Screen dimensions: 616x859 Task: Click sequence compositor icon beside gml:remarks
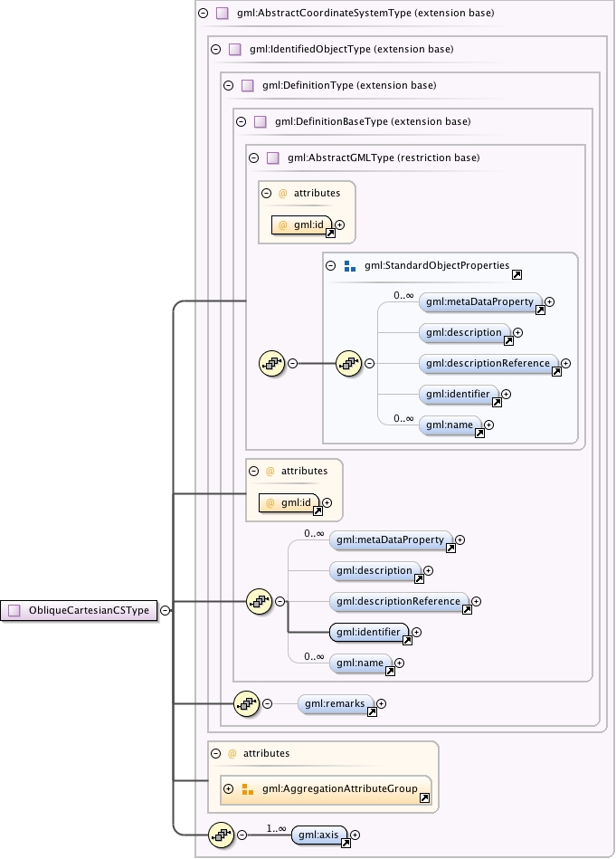coord(246,703)
